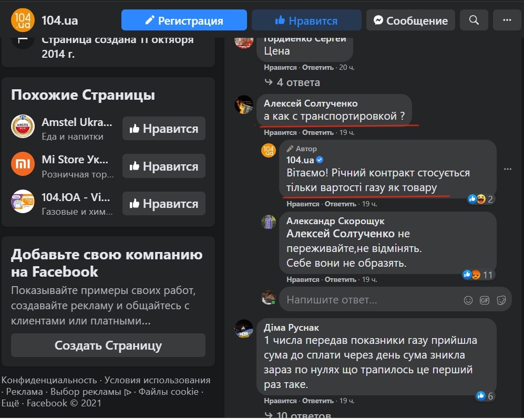Click the Напишите ответ reply field
This screenshot has height=420, width=524.
point(395,299)
